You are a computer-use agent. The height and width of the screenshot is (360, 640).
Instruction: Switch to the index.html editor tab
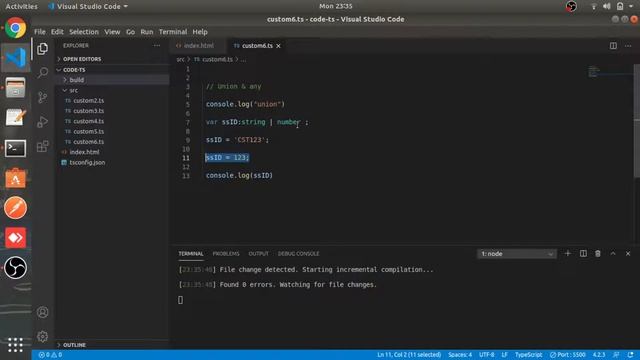tap(198, 46)
